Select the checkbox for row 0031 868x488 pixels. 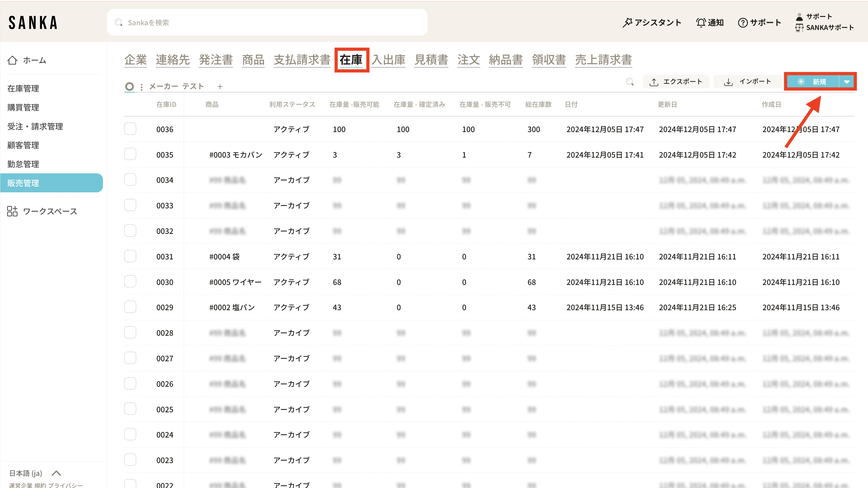pos(130,256)
